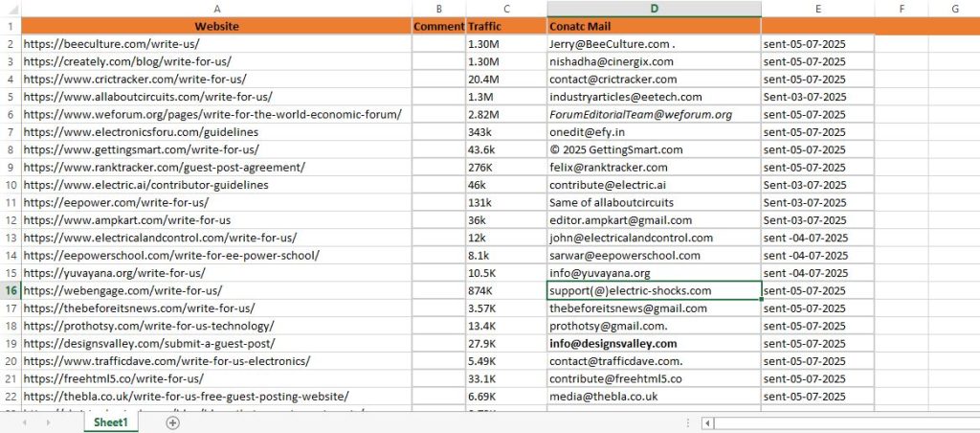This screenshot has height=433, width=980.
Task: Select the thebeforeitsnews.com URL cell
Action: 217,308
